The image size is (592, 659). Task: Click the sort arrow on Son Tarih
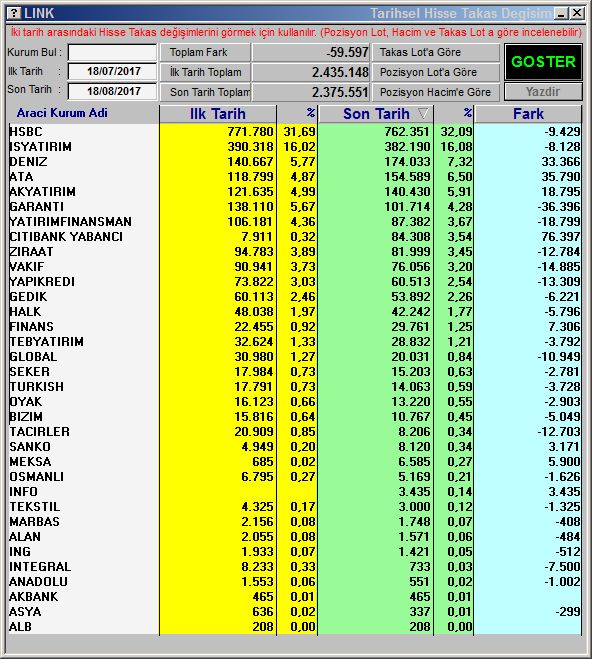[x=423, y=113]
